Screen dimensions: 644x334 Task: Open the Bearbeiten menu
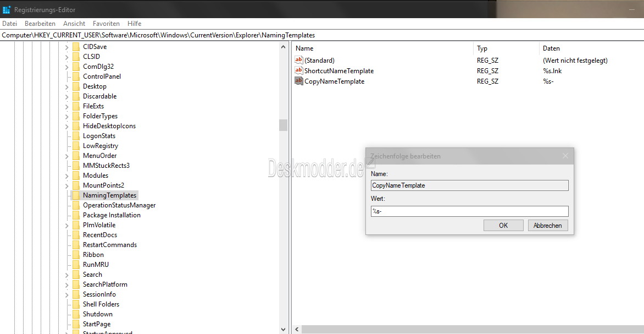coord(40,24)
